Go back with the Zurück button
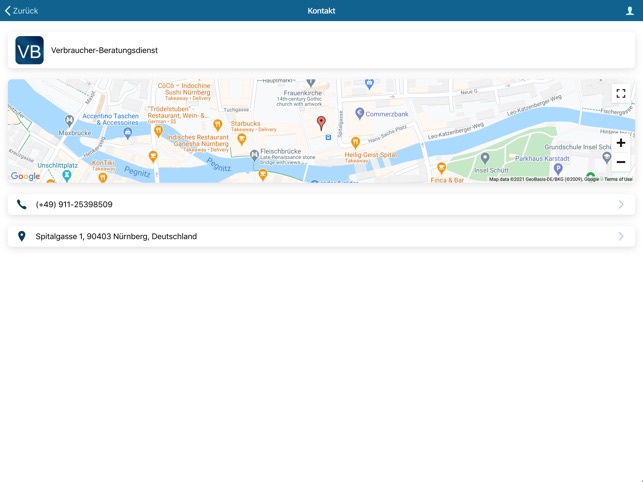The image size is (643, 482). click(21, 11)
